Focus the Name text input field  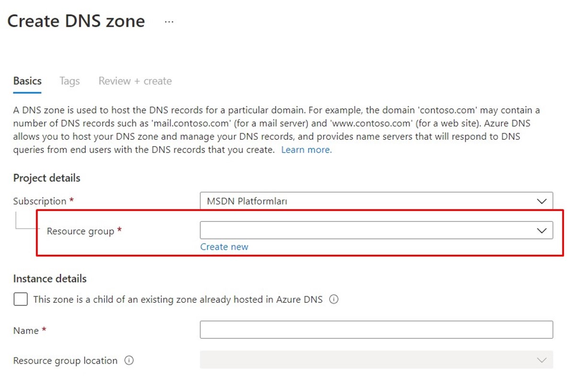pos(376,329)
